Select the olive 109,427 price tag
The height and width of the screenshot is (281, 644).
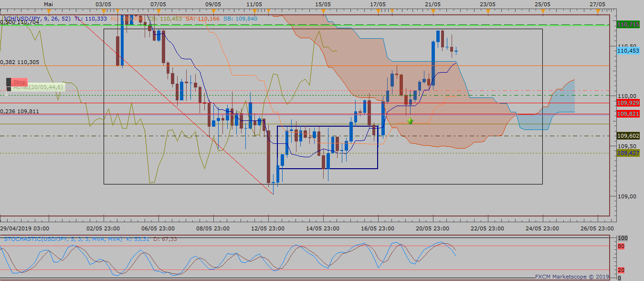(x=628, y=153)
